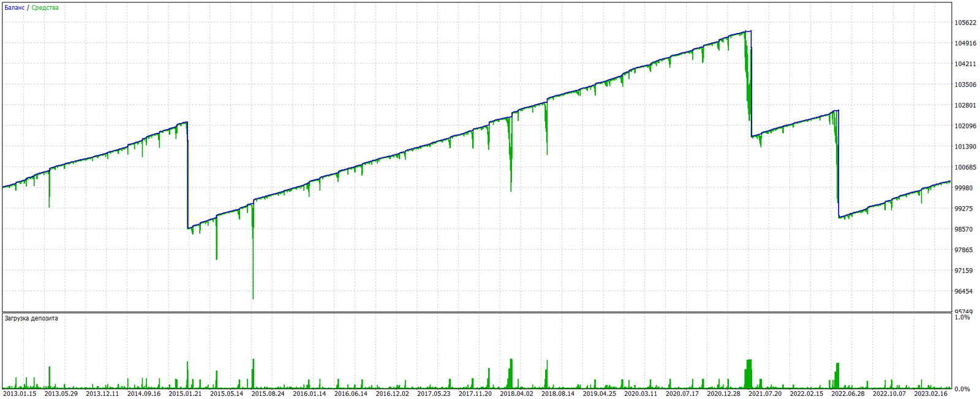Click the 2013.12.11 date label

[102, 393]
